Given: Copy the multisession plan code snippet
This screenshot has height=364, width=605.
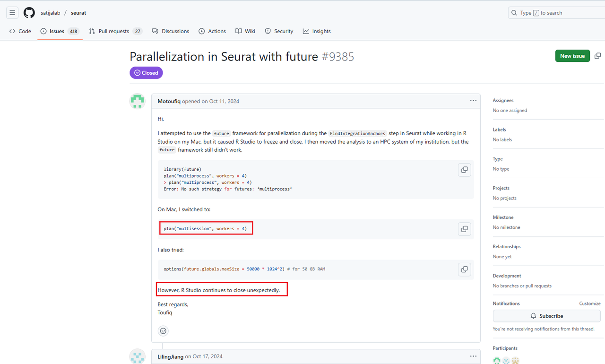Looking at the screenshot, I should pyautogui.click(x=464, y=229).
